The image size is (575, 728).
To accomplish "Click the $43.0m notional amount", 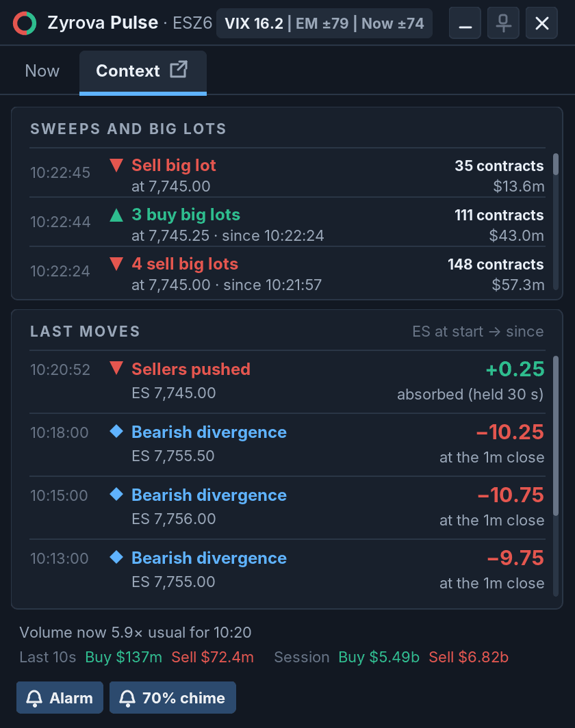I will [x=517, y=235].
